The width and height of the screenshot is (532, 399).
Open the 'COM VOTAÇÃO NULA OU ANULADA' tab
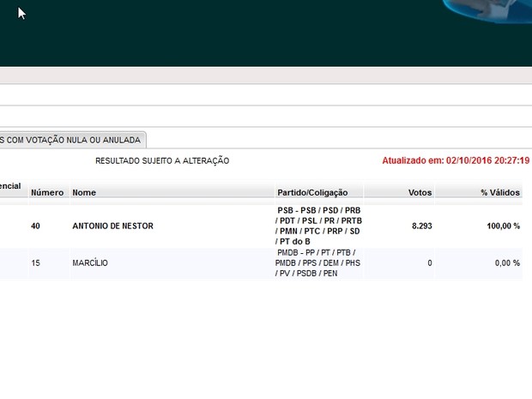[x=72, y=139]
